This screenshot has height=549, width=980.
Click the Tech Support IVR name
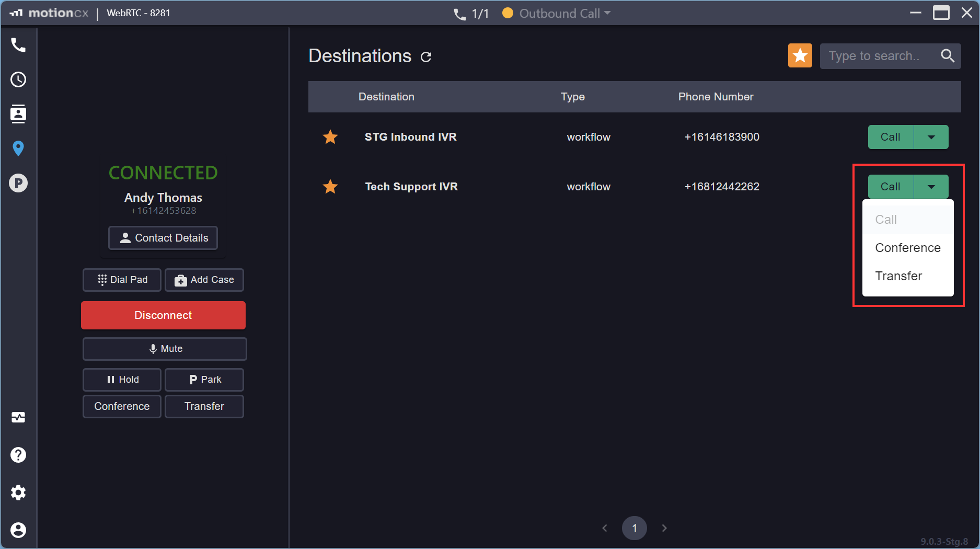click(411, 187)
